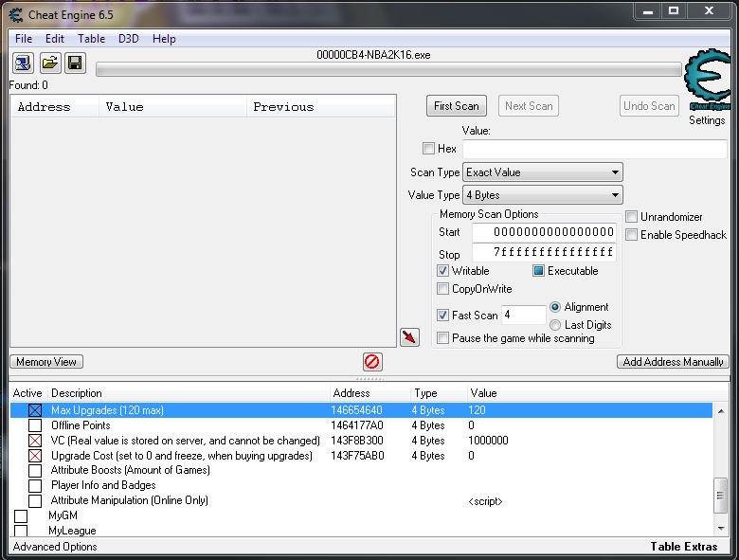Toggle the Executable checkbox
Image resolution: width=739 pixels, height=560 pixels.
pos(538,271)
